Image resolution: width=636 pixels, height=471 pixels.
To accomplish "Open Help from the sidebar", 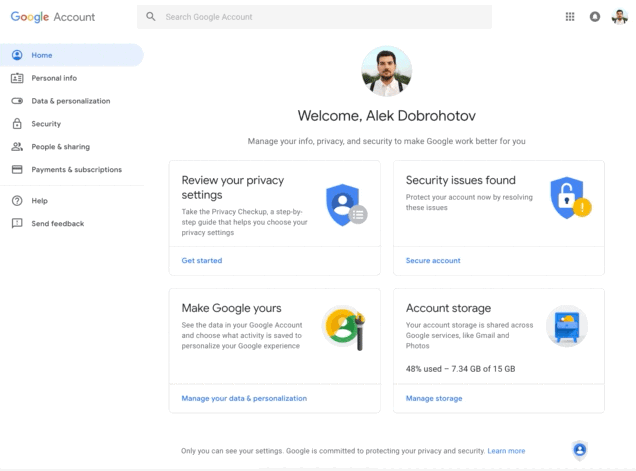I will click(x=72, y=200).
